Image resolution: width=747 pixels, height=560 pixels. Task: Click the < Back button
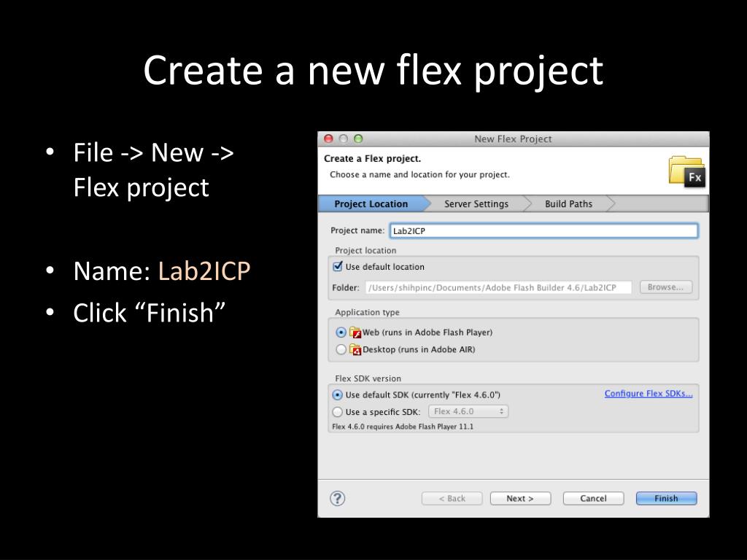(x=452, y=498)
